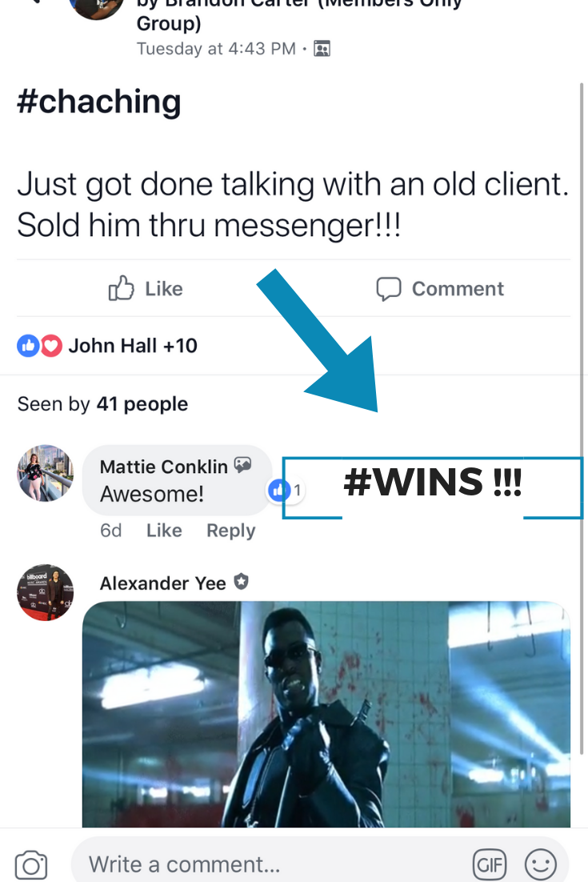View heart reaction icon near John Hall
The width and height of the screenshot is (588, 882).
pyautogui.click(x=51, y=346)
